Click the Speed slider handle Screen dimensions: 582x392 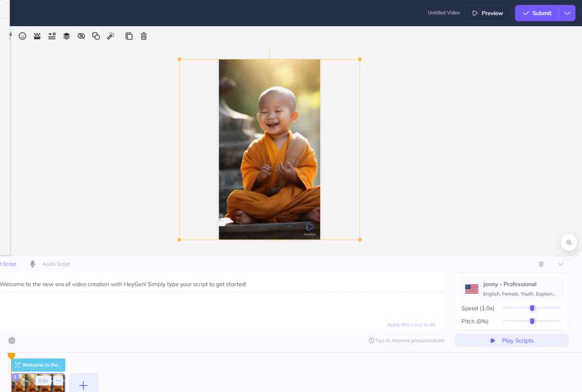click(532, 308)
